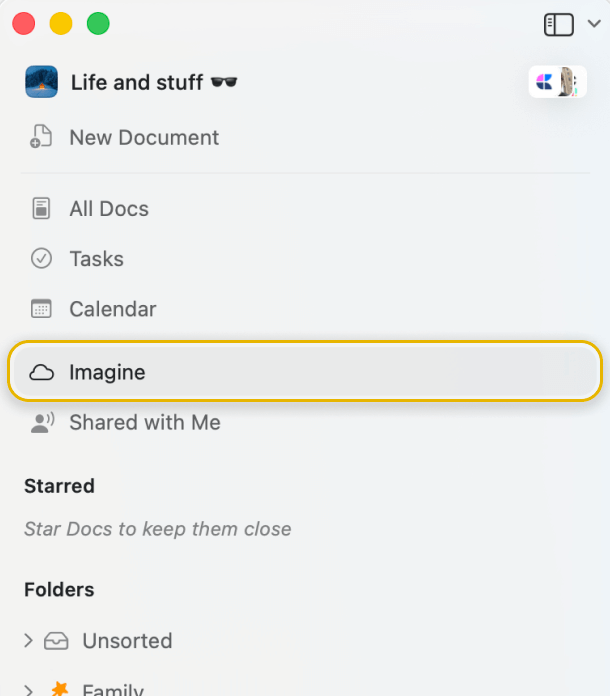Click the Life and stuff workspace avatar

point(41,82)
